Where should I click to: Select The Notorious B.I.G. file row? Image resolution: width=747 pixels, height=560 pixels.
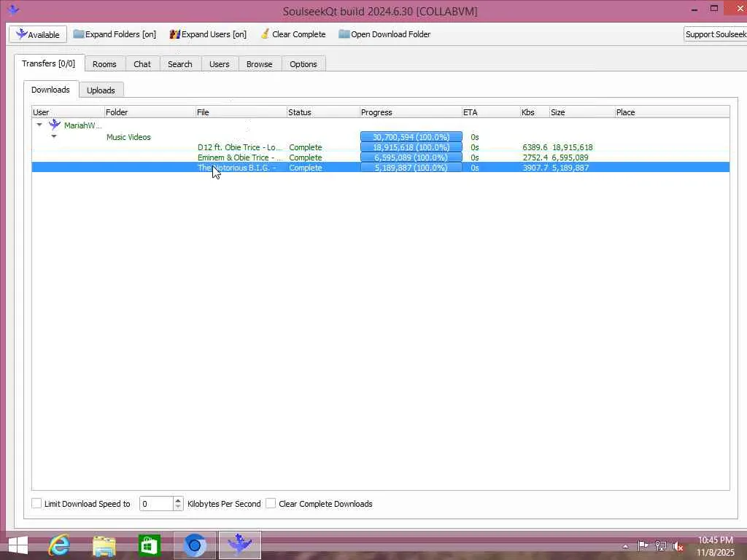point(380,168)
